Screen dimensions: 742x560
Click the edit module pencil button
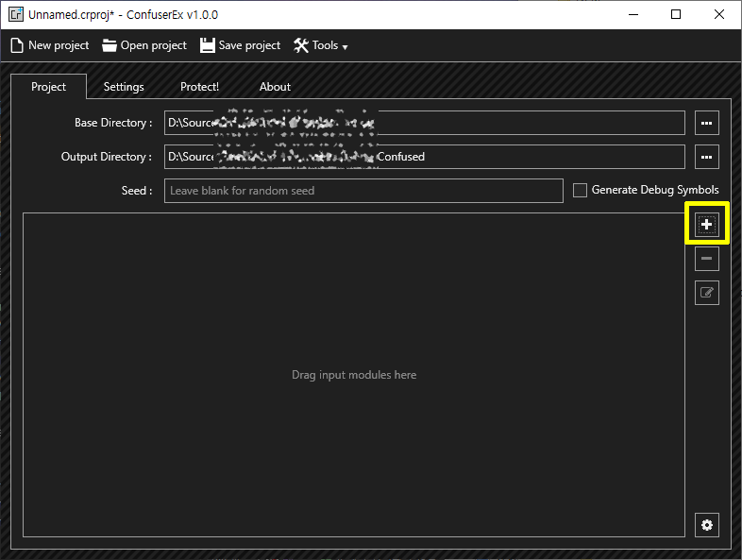[x=706, y=293]
